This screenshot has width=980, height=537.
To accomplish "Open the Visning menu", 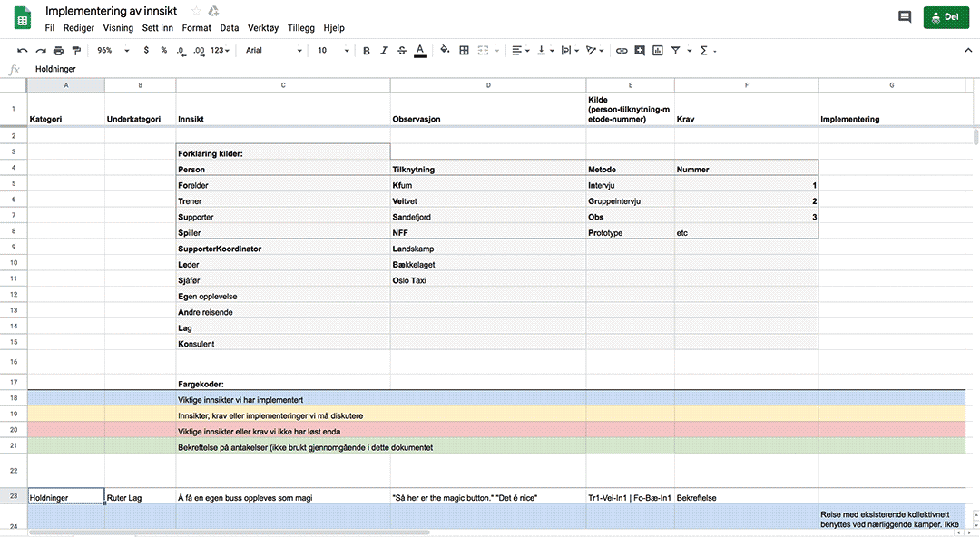I will [x=118, y=28].
